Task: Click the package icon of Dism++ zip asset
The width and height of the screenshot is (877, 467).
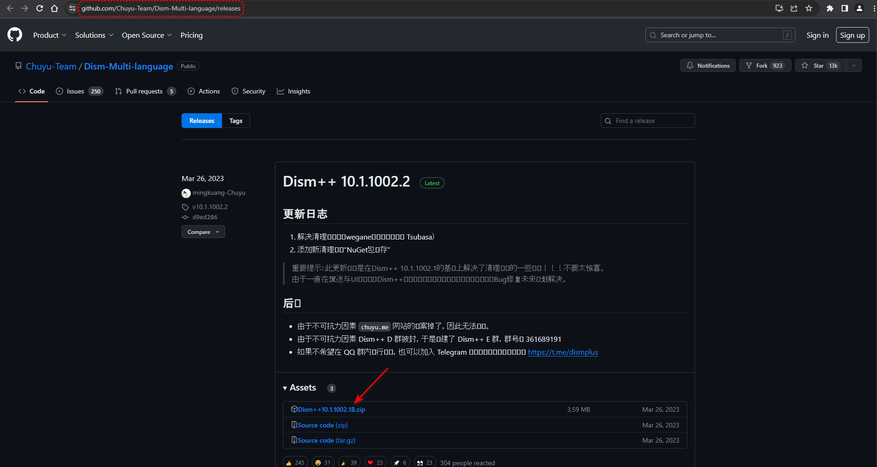Action: coord(294,409)
